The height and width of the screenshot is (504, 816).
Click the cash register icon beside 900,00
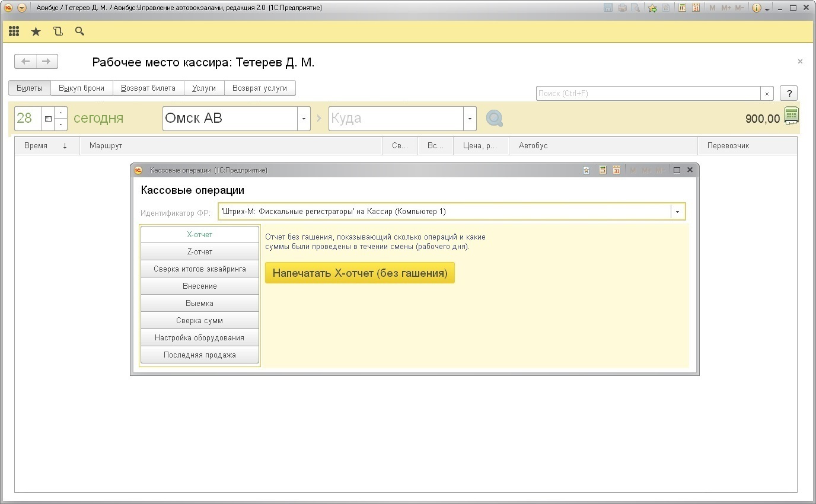(x=791, y=116)
